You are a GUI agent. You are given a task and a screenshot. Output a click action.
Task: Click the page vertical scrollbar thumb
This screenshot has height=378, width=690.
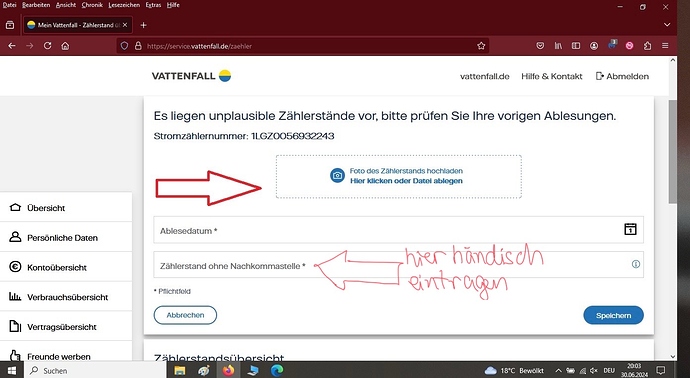click(673, 152)
